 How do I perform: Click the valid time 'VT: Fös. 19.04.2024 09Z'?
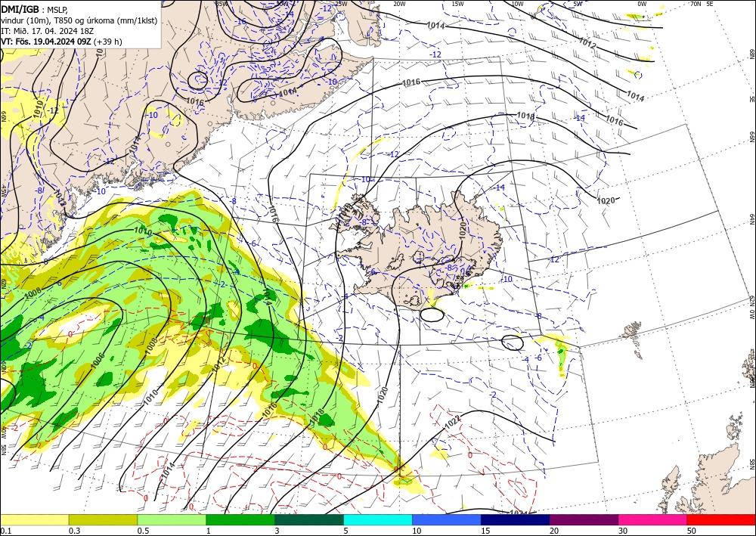tap(46, 42)
